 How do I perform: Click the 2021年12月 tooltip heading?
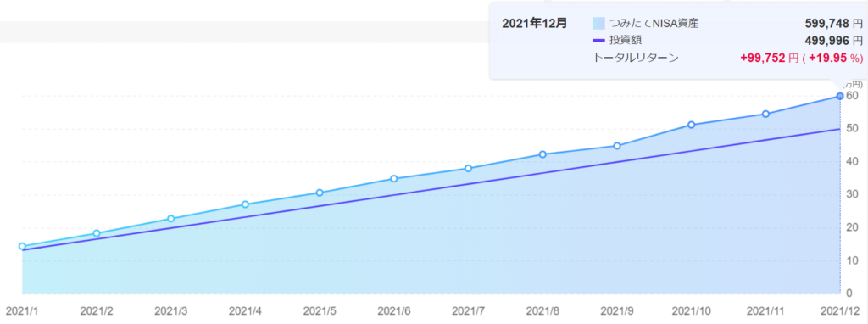[534, 23]
